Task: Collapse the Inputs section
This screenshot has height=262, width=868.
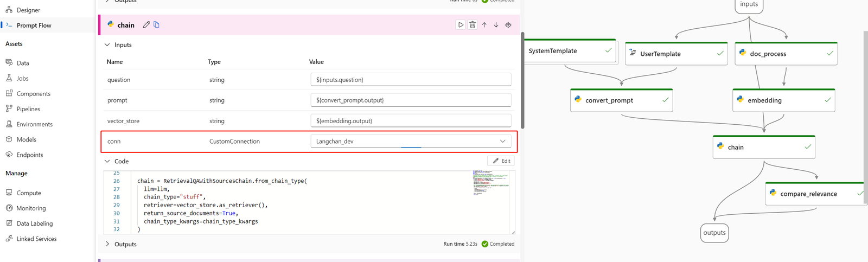Action: [107, 45]
